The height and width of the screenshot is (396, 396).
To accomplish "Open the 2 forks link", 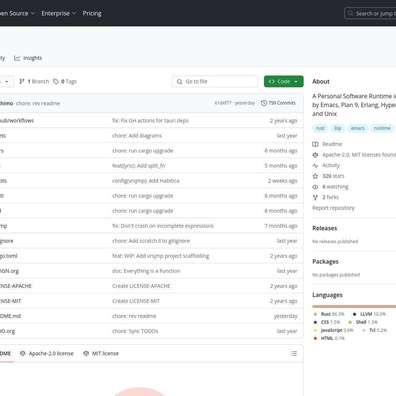I will click(330, 197).
